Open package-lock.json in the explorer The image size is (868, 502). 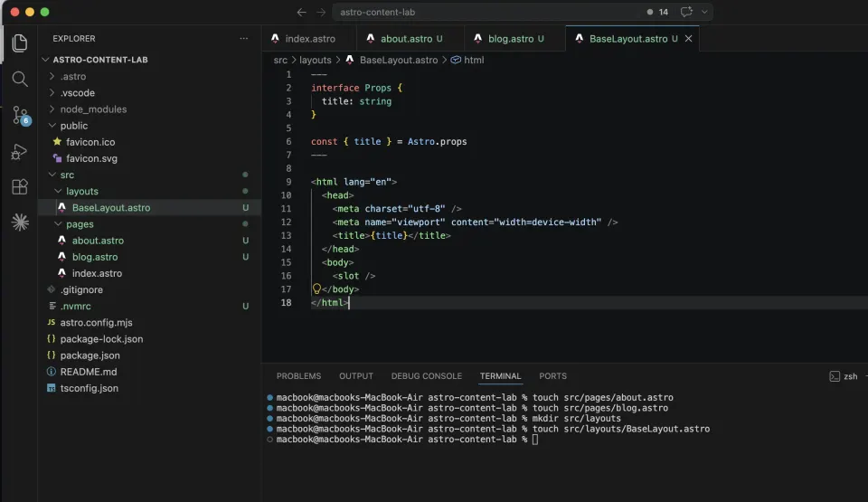(149, 338)
